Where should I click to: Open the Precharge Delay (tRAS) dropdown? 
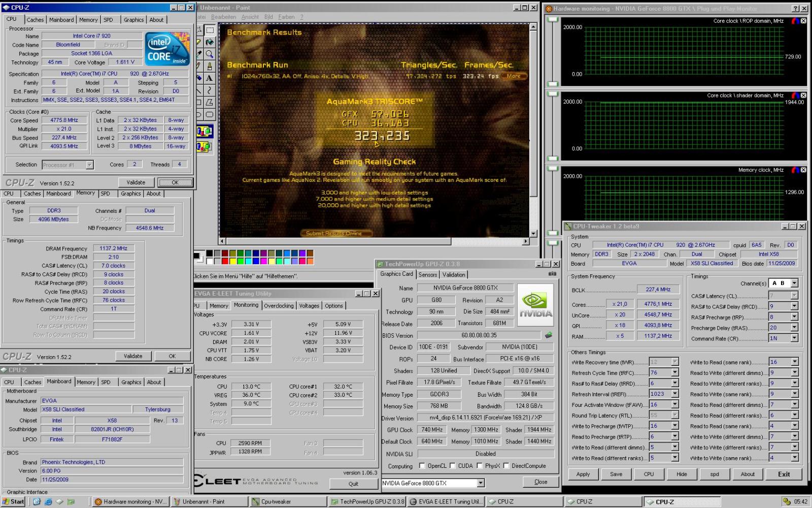794,328
